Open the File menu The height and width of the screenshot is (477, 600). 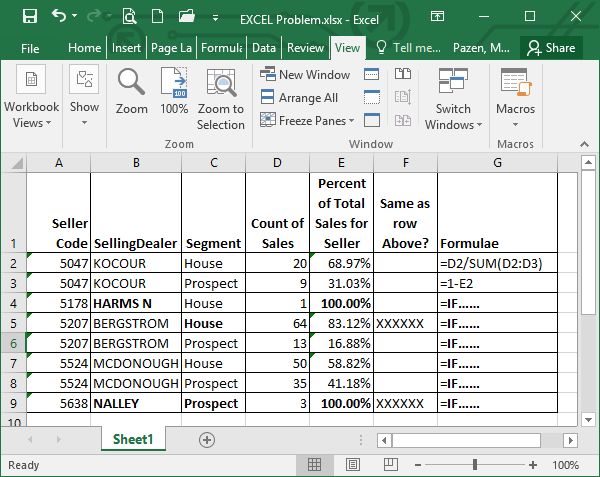(30, 48)
